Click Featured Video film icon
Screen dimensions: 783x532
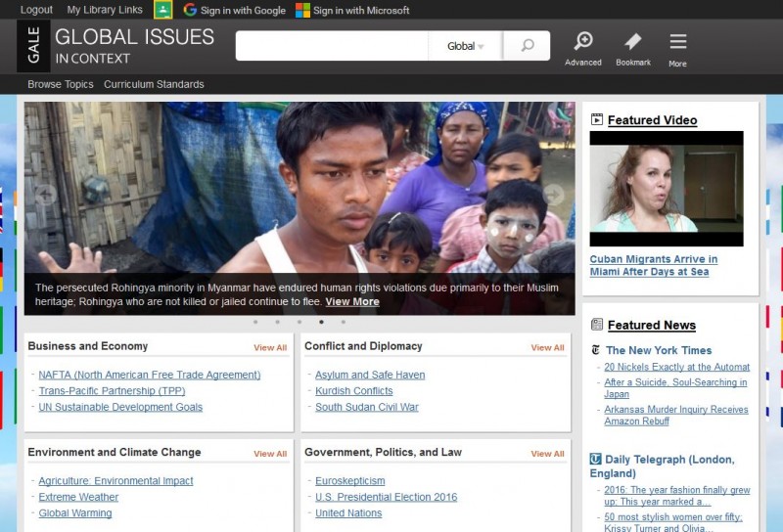[x=597, y=119]
